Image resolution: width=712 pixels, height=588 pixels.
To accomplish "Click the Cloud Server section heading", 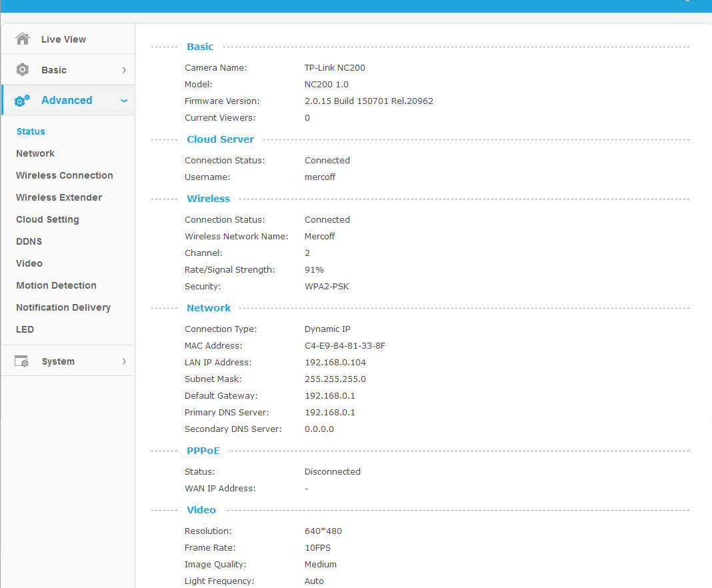I will click(220, 139).
